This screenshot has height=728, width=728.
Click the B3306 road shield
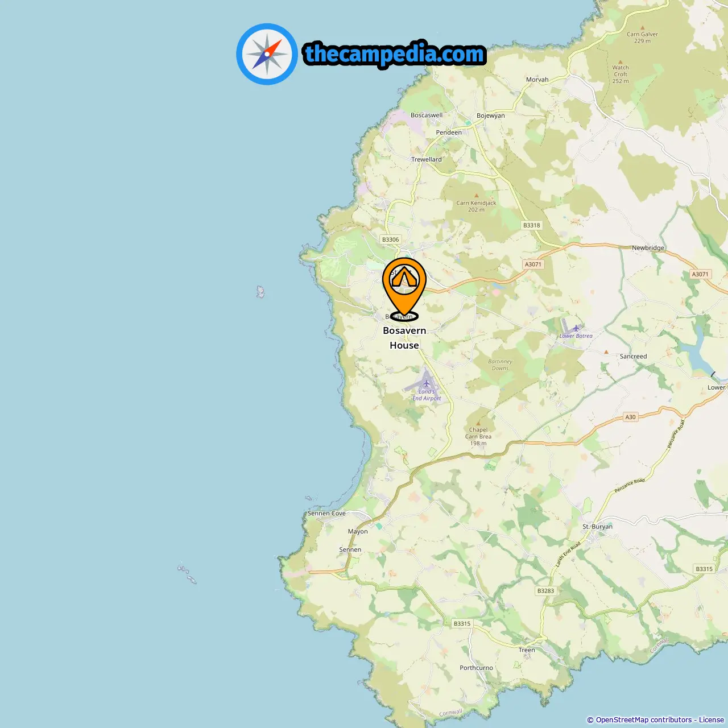(390, 239)
